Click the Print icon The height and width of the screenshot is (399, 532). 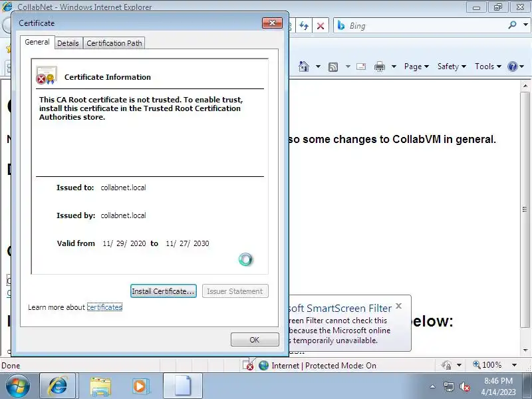(379, 66)
